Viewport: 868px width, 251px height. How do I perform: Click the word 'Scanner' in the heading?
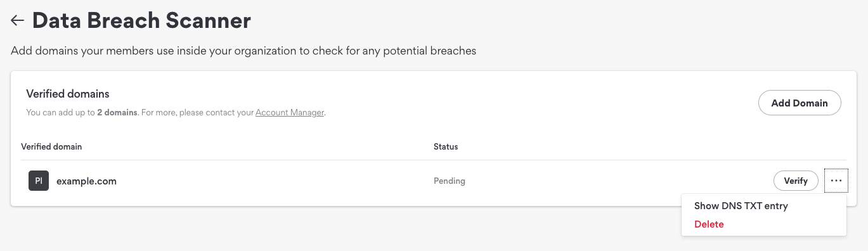209,21
